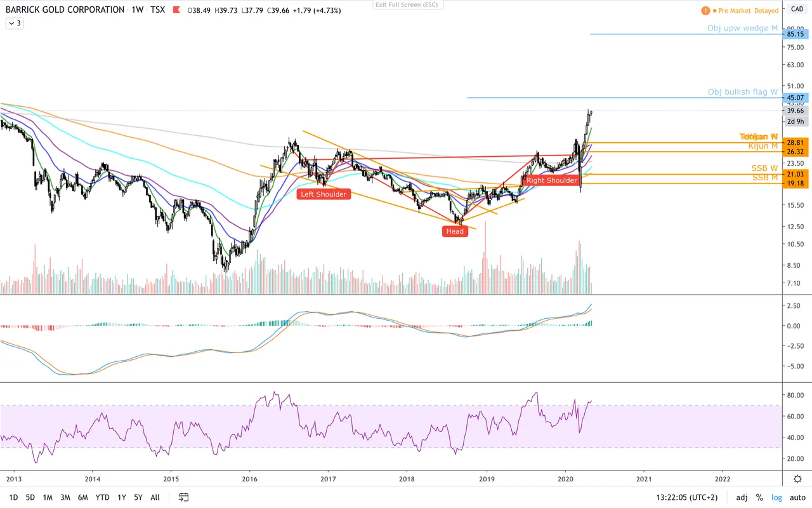The image size is (812, 508).
Task: Click the 2020 label on time axis
Action: click(565, 479)
